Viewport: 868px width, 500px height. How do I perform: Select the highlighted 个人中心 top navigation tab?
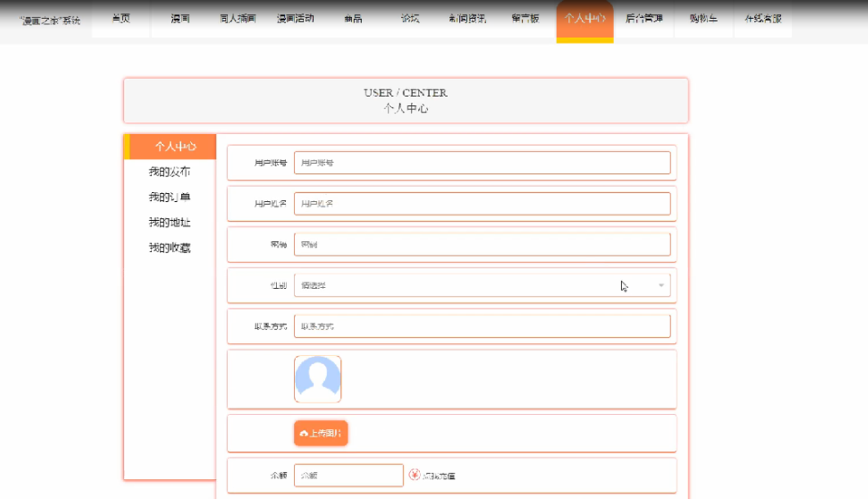pos(585,20)
